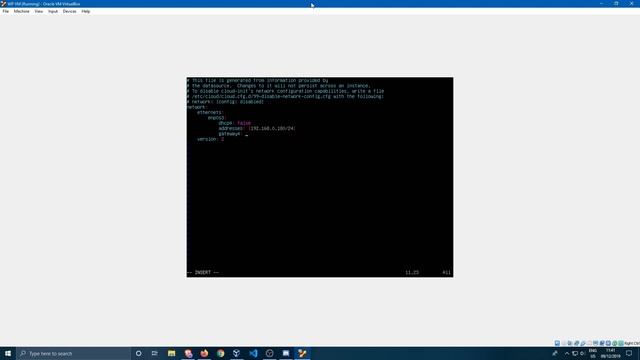Focus the 'Type here to search' box
This screenshot has width=640, height=360.
point(73,353)
